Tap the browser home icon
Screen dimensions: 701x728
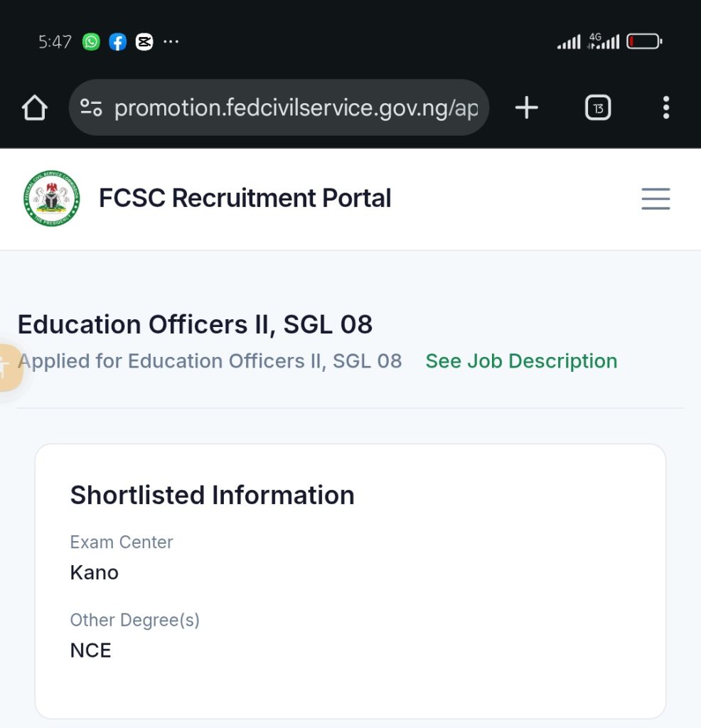(x=34, y=108)
